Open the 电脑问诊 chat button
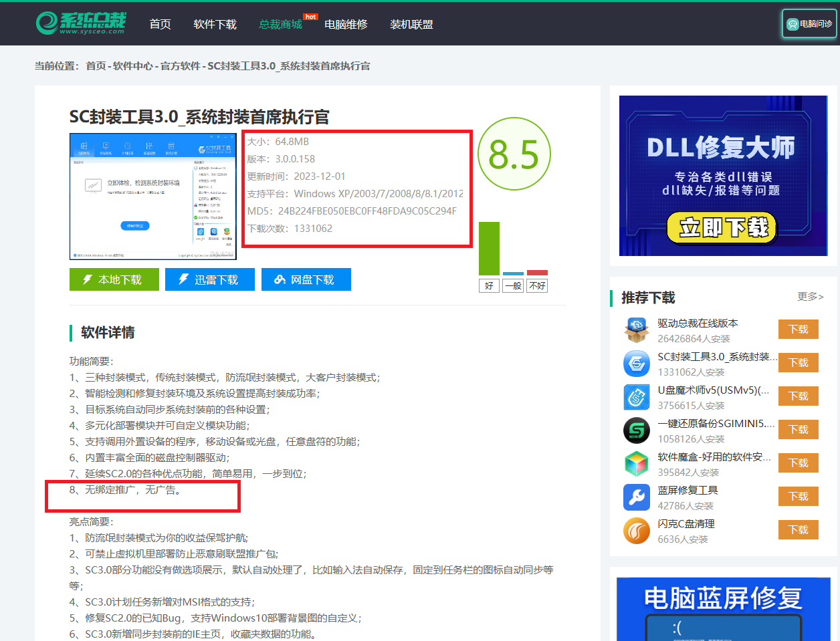 (x=809, y=23)
